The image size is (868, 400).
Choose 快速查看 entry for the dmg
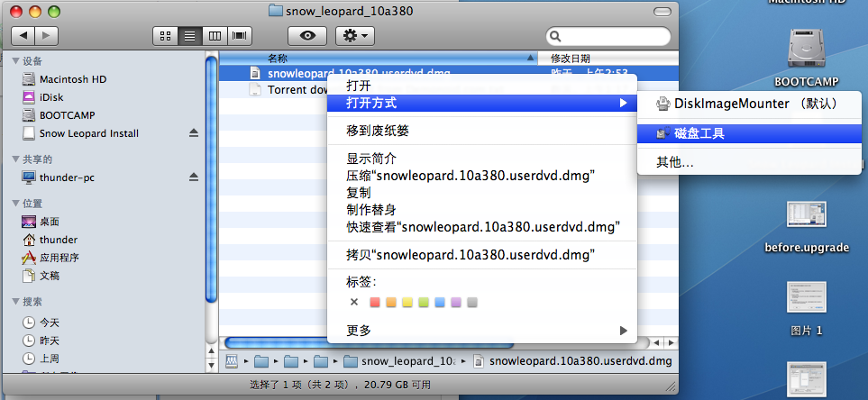pyautogui.click(x=481, y=227)
